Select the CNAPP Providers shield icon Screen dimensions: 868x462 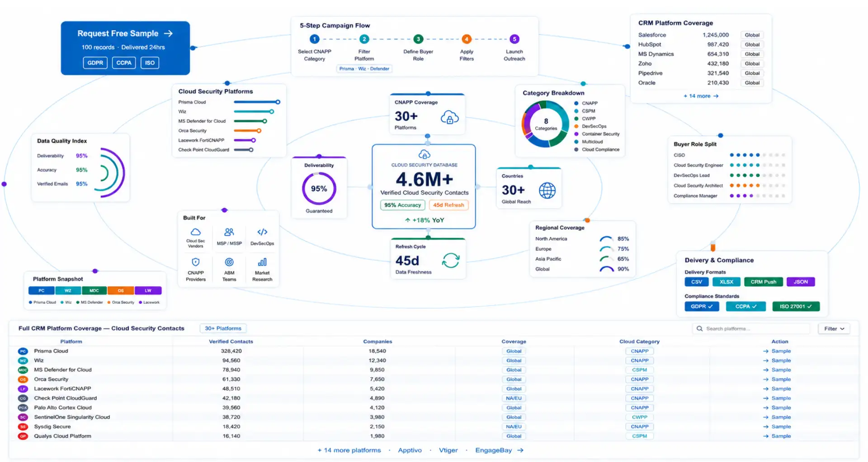[x=195, y=262]
